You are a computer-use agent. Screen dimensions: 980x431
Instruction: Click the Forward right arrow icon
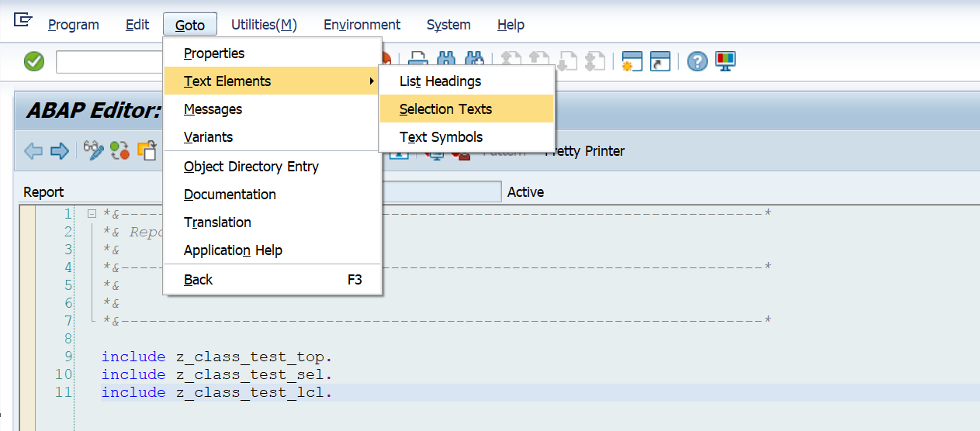[60, 150]
